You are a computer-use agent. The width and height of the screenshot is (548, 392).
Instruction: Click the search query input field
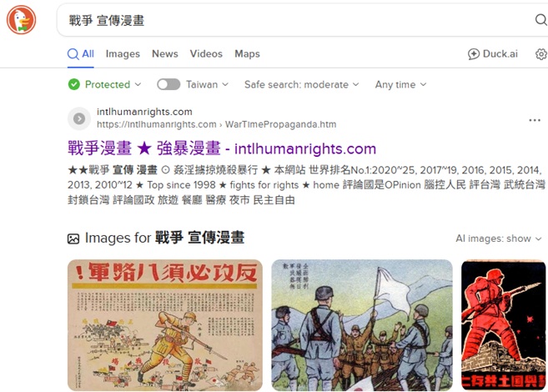[297, 20]
